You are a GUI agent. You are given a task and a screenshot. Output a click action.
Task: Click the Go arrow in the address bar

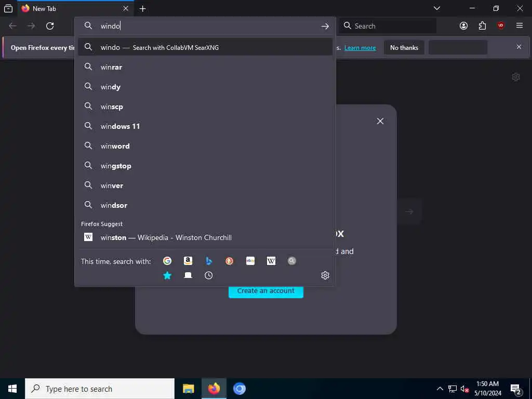click(325, 26)
